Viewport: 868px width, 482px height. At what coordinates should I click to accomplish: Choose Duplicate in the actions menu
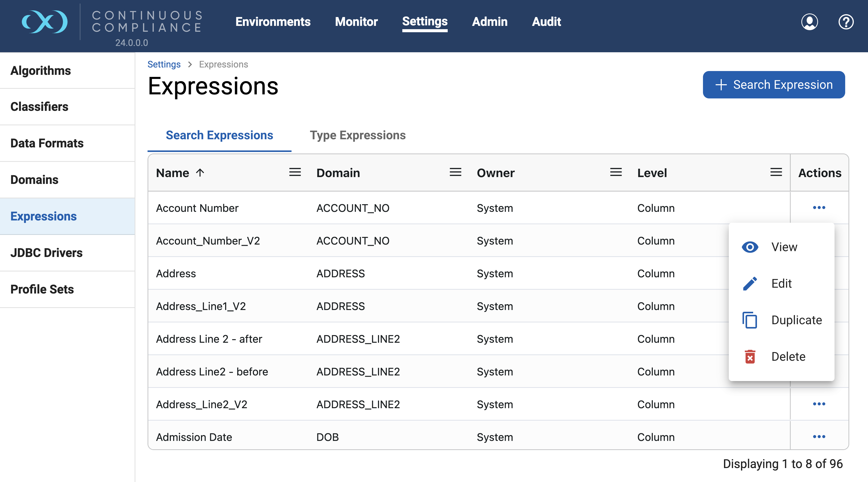[x=796, y=320]
